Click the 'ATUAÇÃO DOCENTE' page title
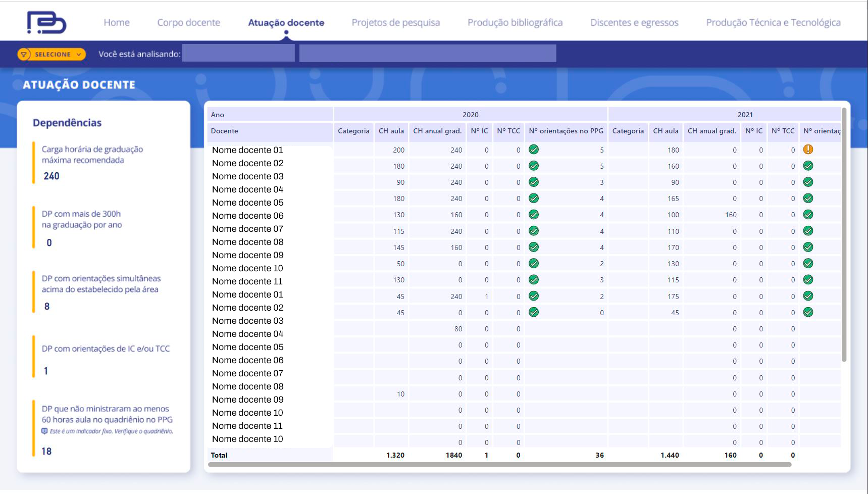Image resolution: width=868 pixels, height=494 pixels. tap(79, 85)
